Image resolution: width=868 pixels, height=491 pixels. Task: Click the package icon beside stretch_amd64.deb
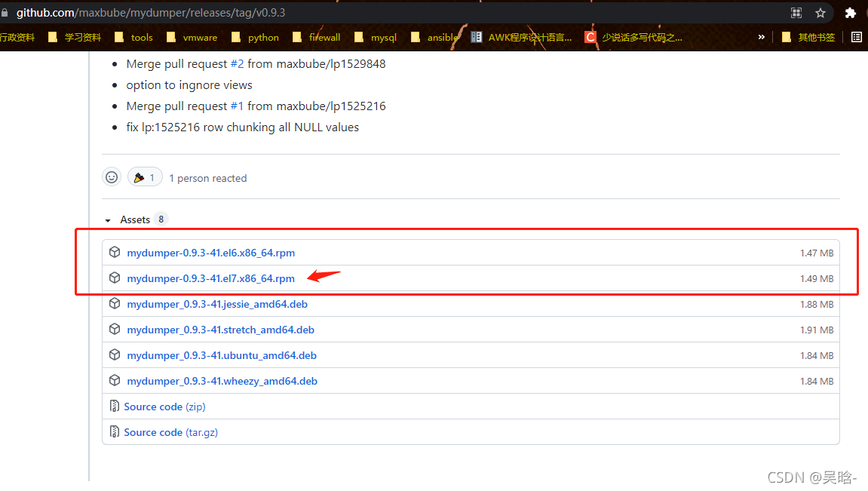[x=115, y=330]
